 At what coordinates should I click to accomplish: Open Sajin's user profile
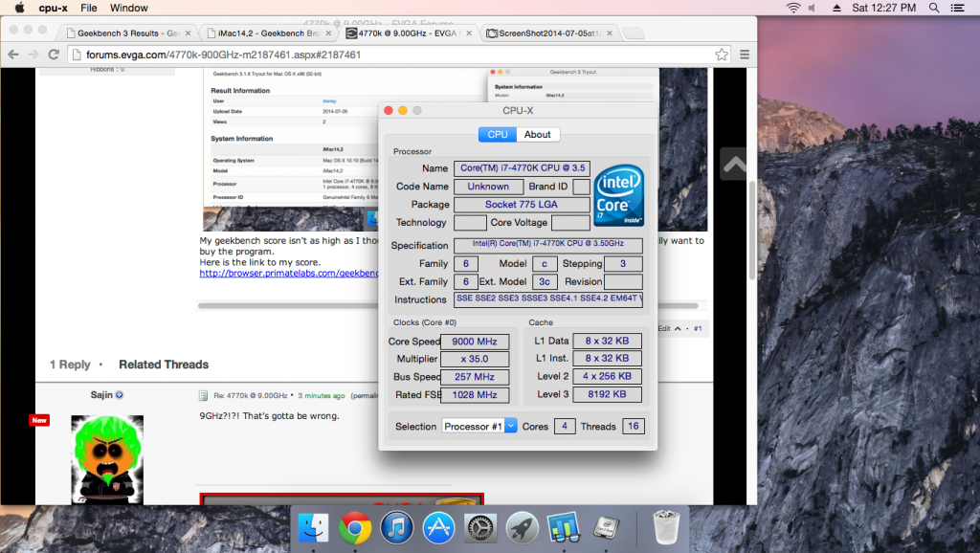click(101, 395)
